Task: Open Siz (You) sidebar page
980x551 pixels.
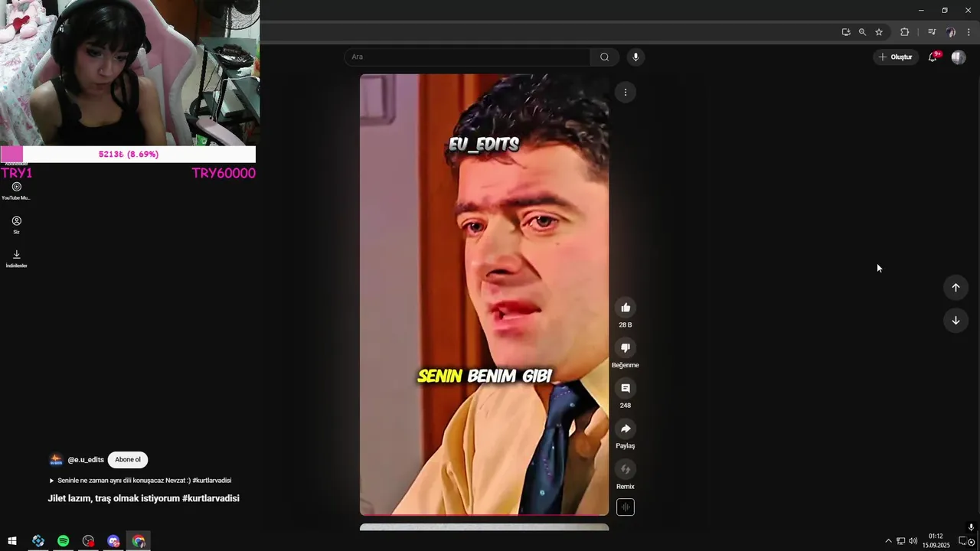Action: [x=16, y=224]
